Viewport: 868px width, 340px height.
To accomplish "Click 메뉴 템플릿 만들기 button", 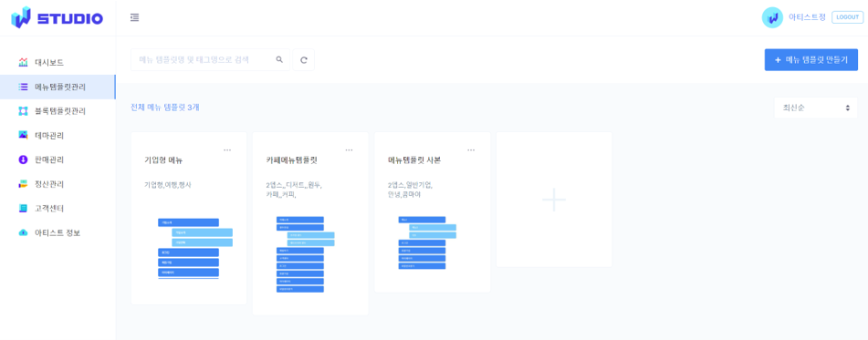I will [811, 60].
